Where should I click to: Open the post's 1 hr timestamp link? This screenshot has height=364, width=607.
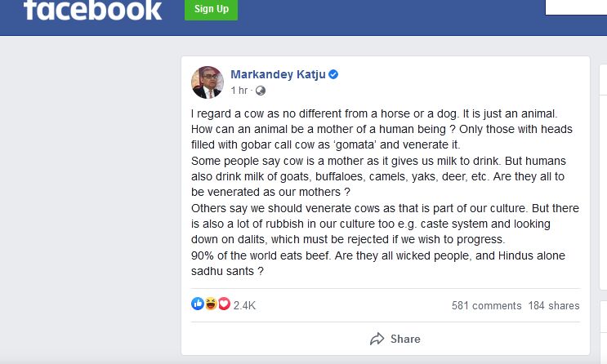[239, 90]
